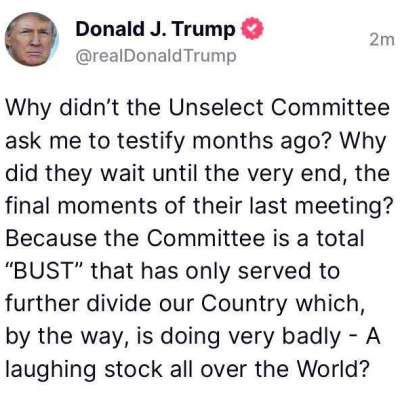Click the line starting "did they wait until"

coord(197,174)
